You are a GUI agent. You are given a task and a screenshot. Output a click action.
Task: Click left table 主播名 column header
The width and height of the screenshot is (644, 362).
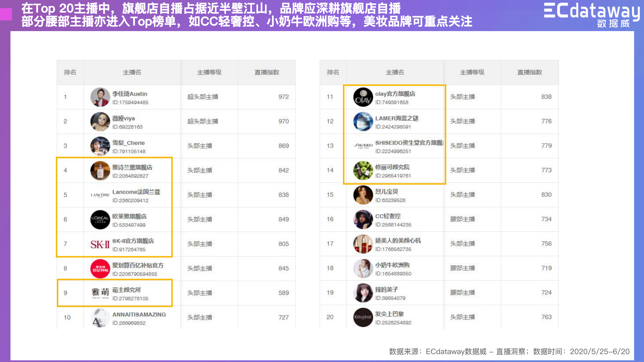pos(132,72)
